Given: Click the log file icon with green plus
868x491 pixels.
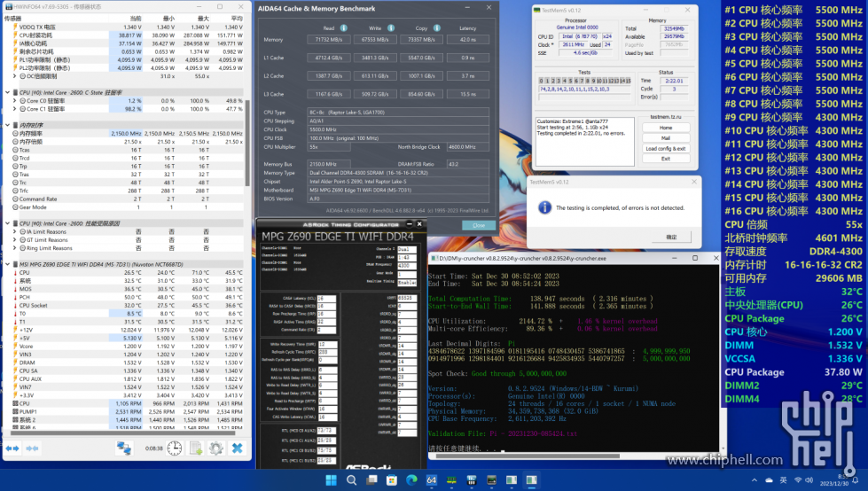Looking at the screenshot, I should [197, 448].
